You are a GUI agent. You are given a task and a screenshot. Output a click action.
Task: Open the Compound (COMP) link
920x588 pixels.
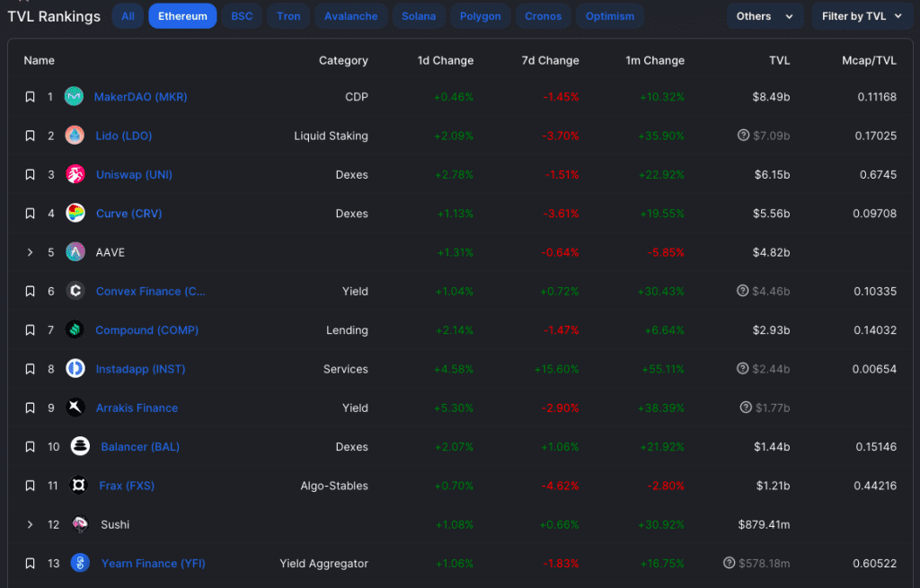(x=147, y=330)
